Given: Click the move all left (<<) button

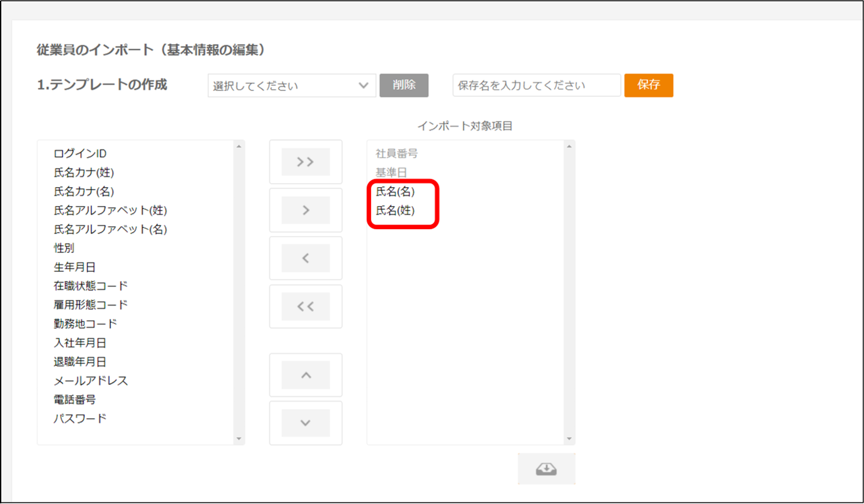Looking at the screenshot, I should pos(306,307).
